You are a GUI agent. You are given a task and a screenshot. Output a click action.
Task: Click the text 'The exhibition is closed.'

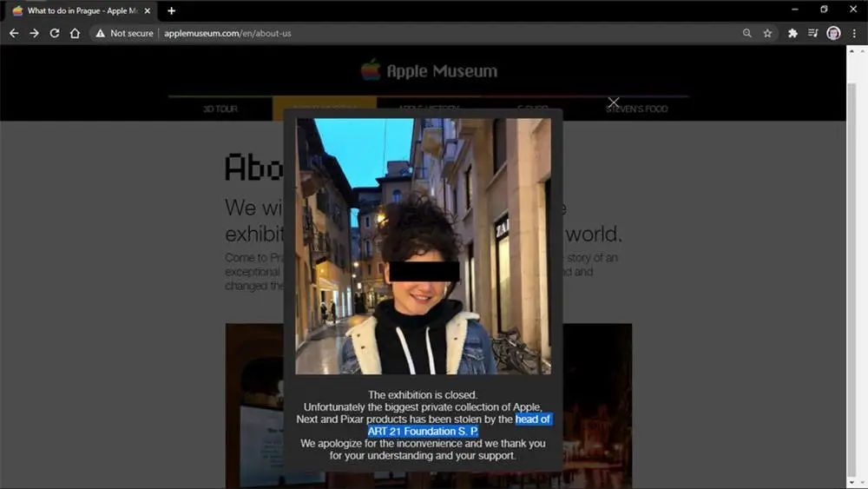423,395
